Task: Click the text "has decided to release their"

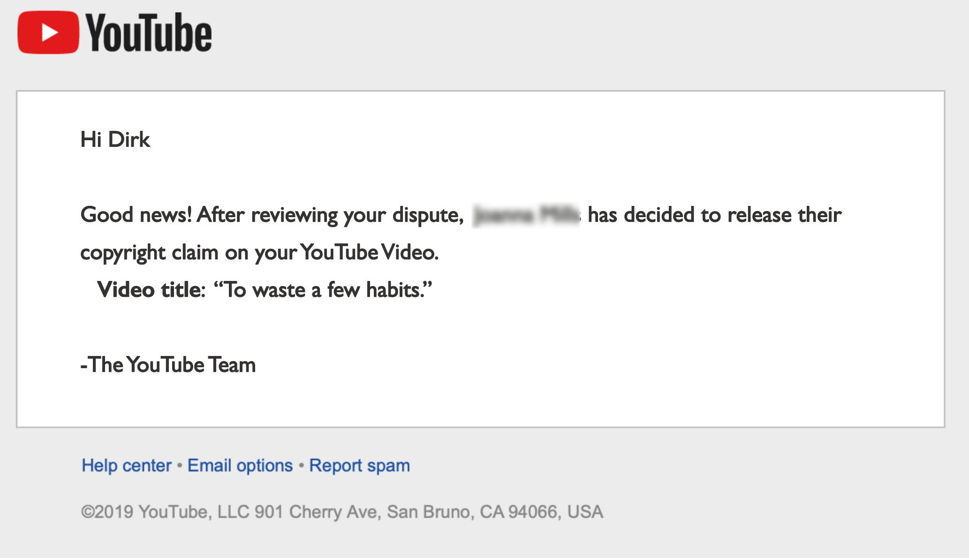Action: click(714, 215)
